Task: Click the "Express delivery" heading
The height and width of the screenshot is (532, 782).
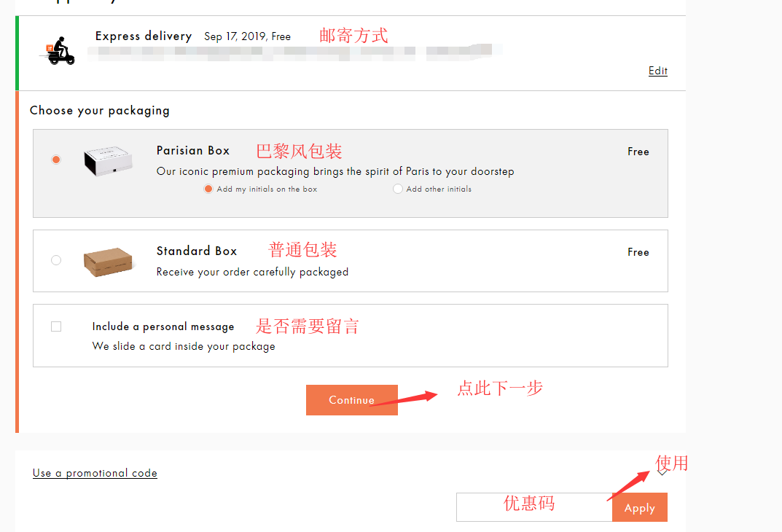Action: click(x=143, y=36)
